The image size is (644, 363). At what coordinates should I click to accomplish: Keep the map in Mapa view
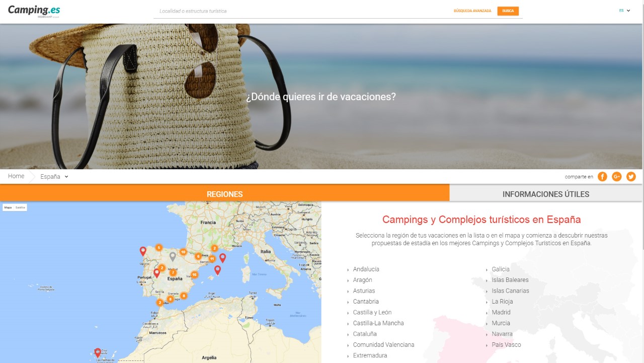pos(7,206)
